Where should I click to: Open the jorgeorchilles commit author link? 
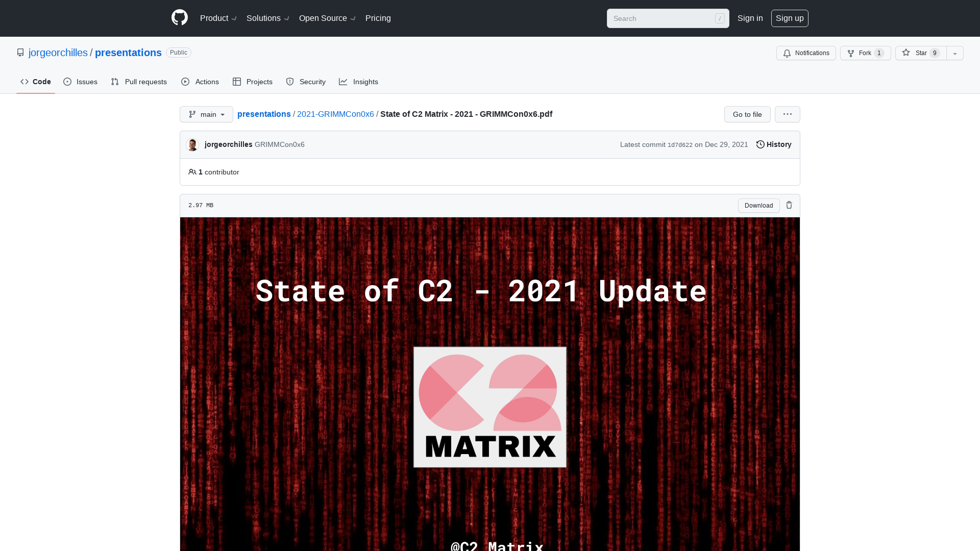pos(228,144)
